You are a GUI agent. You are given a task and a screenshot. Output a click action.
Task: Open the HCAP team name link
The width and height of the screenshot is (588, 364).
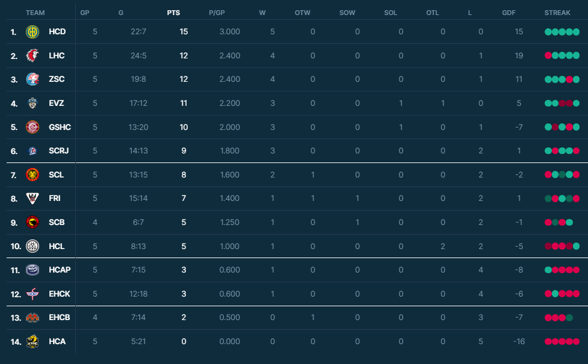[60, 270]
